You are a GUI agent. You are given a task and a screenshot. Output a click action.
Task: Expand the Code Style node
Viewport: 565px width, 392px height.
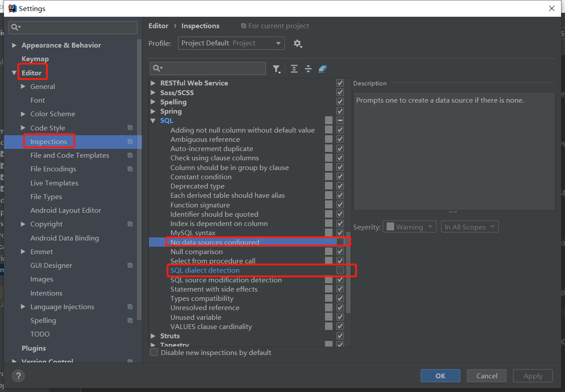[x=23, y=128]
